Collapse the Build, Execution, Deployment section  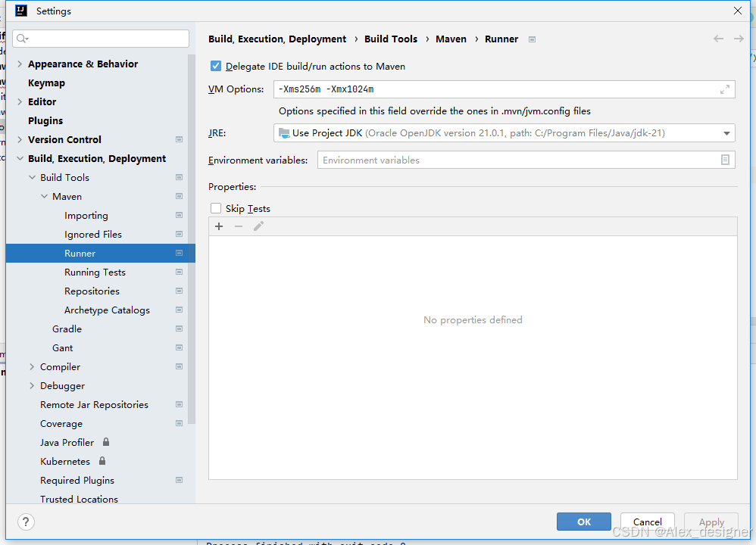20,158
